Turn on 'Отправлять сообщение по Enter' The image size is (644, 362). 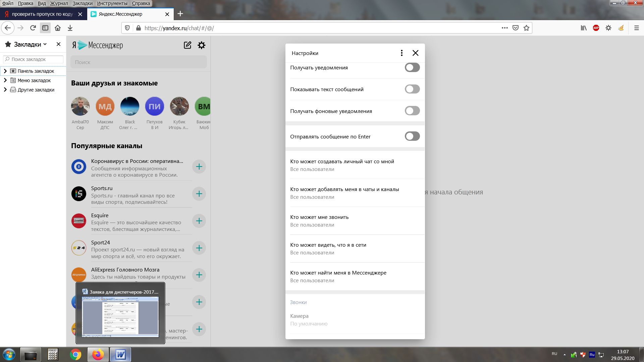click(x=412, y=136)
